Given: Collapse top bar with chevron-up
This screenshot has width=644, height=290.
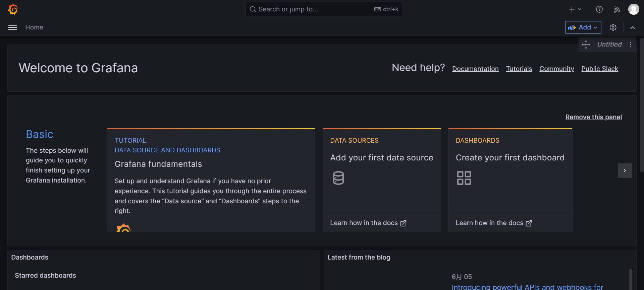Looking at the screenshot, I should [x=633, y=27].
